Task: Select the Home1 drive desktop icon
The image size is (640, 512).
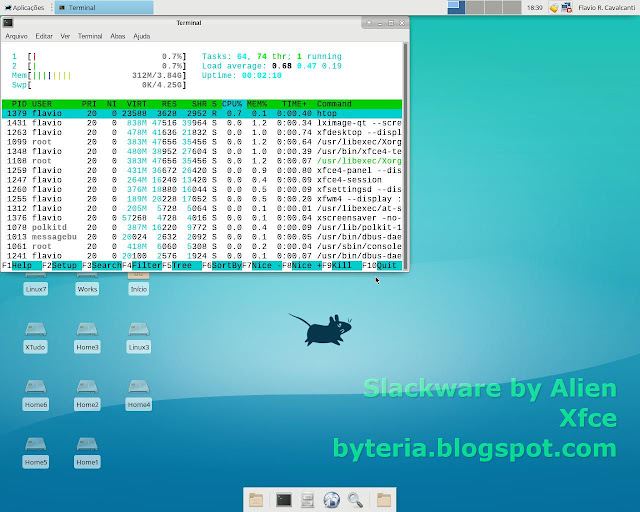Action: (x=87, y=453)
